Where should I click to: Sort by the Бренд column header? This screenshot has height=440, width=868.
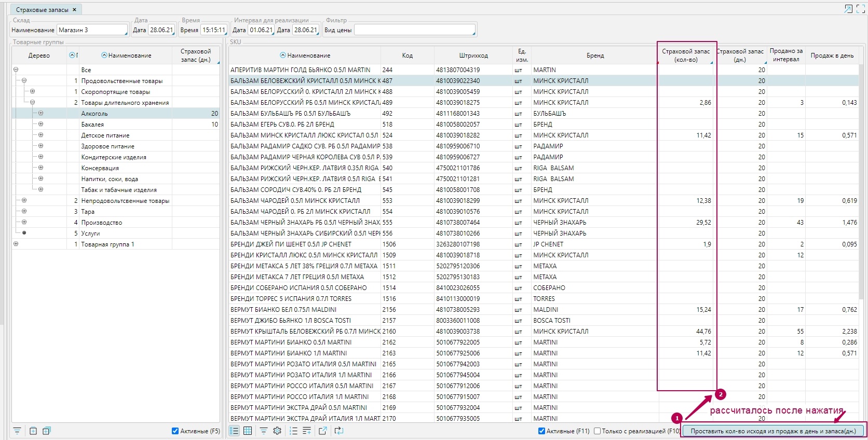pos(595,56)
